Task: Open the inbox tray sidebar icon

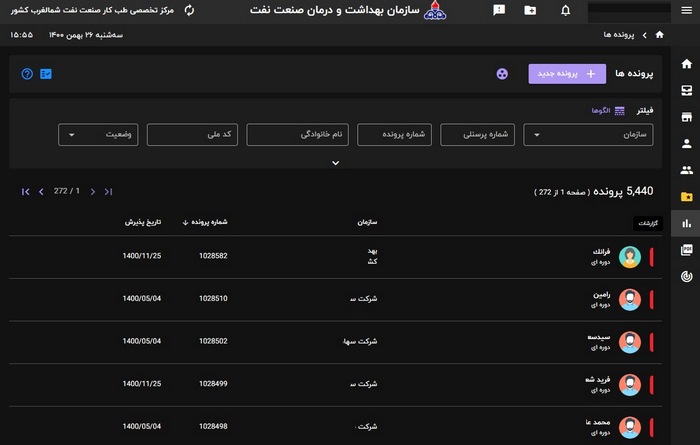Action: (x=687, y=91)
